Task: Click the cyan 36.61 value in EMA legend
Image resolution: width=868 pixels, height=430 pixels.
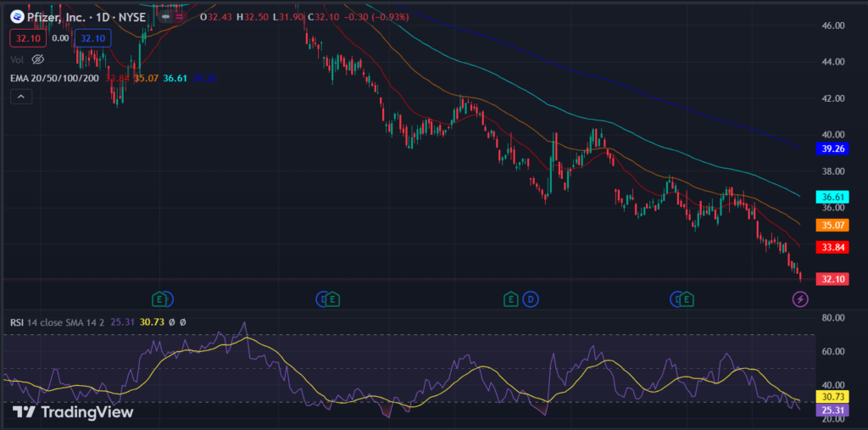Action: pos(175,78)
